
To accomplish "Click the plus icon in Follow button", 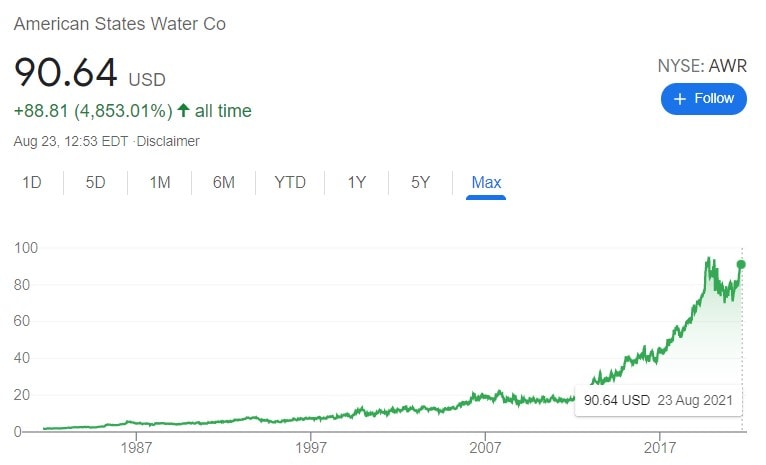I will pos(680,98).
